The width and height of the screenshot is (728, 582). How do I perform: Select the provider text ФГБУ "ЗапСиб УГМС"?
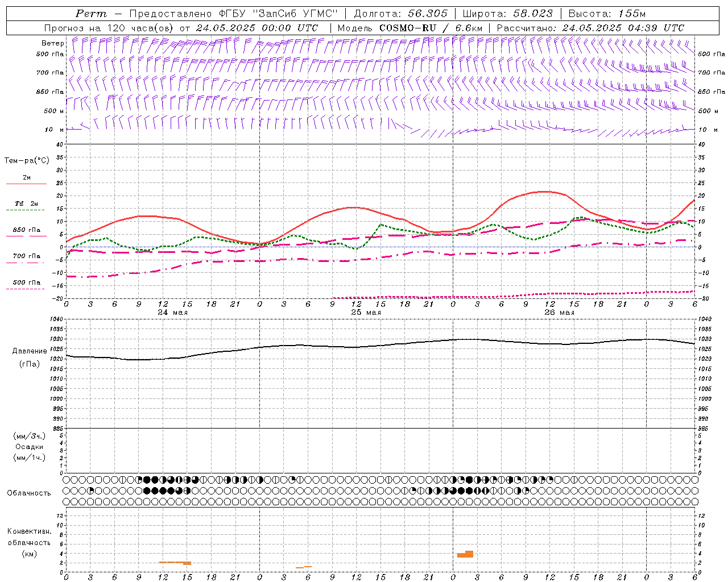[279, 14]
